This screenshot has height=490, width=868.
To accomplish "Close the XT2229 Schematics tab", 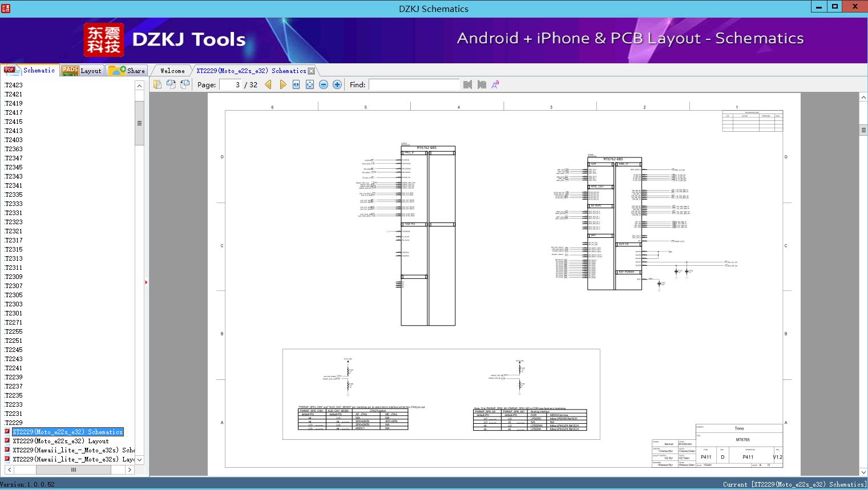I will pyautogui.click(x=312, y=71).
